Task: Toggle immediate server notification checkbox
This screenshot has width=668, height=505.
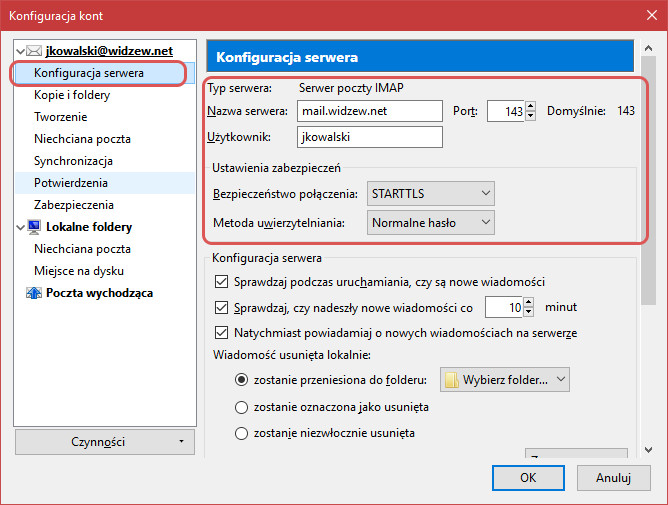Action: click(222, 332)
